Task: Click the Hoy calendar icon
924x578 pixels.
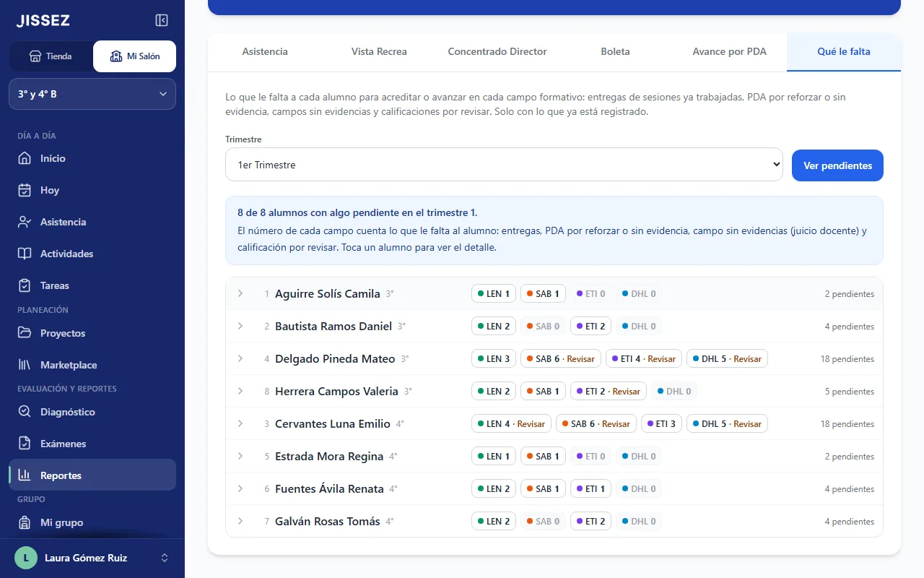Action: point(25,190)
